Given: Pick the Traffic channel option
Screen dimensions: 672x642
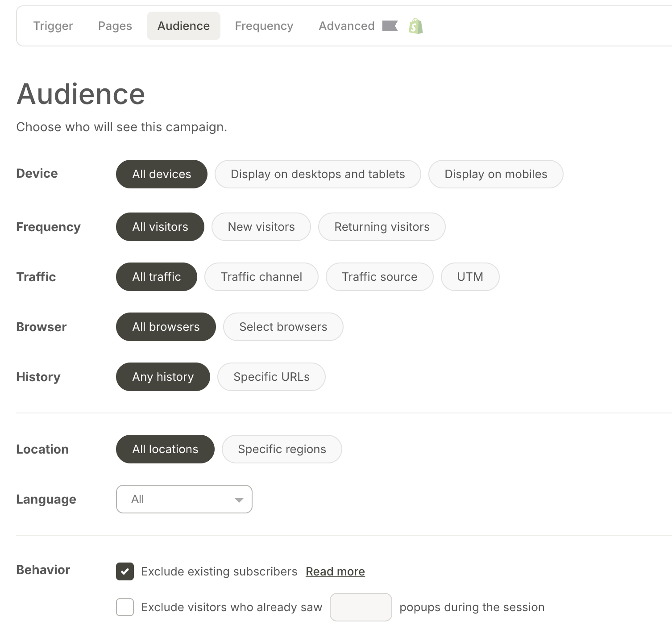Looking at the screenshot, I should [x=261, y=277].
